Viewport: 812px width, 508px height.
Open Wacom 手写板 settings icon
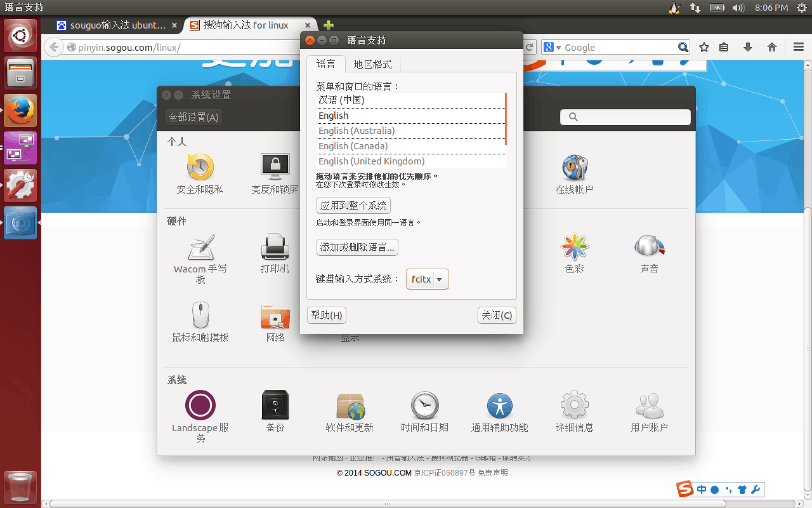(x=200, y=258)
